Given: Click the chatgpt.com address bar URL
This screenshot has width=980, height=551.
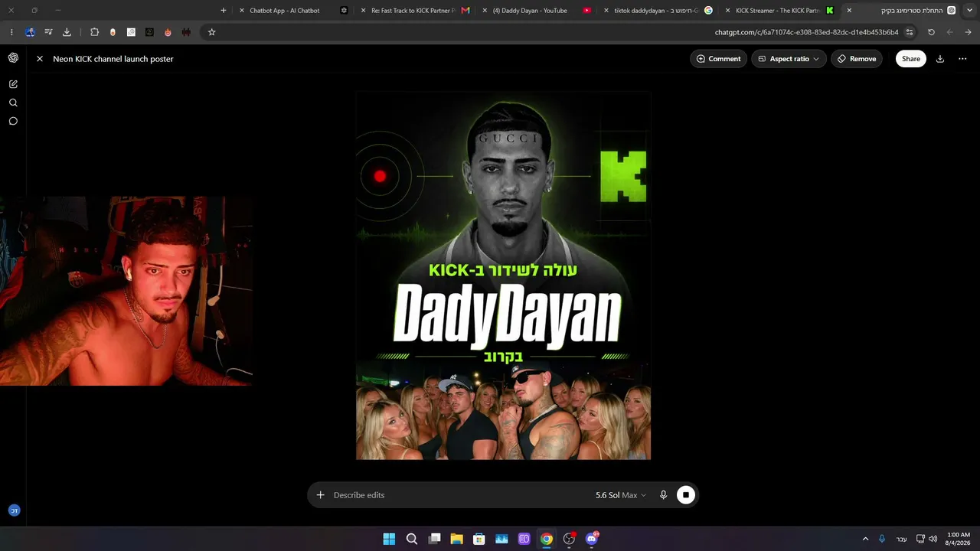Looking at the screenshot, I should point(806,32).
